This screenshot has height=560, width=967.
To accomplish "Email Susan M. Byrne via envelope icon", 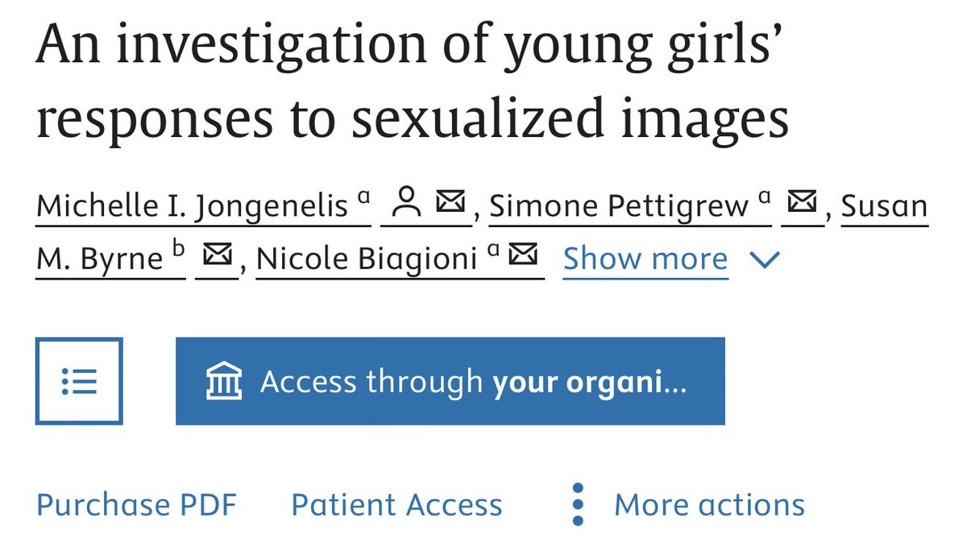I will pos(216,258).
